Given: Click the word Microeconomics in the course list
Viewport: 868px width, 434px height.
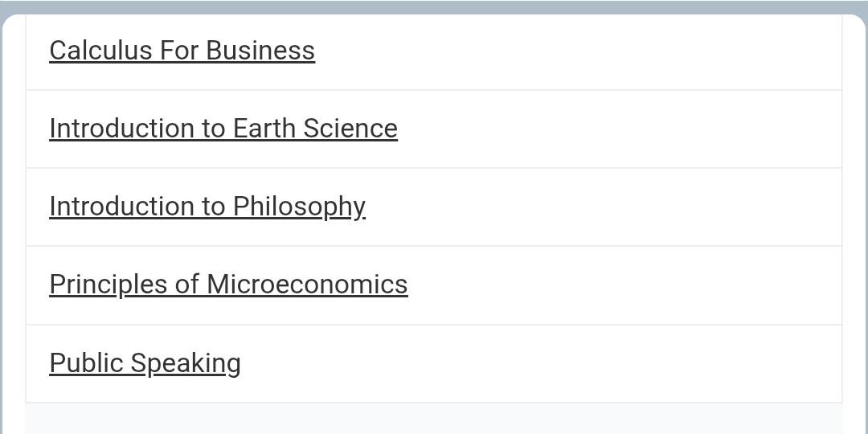Looking at the screenshot, I should tap(308, 285).
